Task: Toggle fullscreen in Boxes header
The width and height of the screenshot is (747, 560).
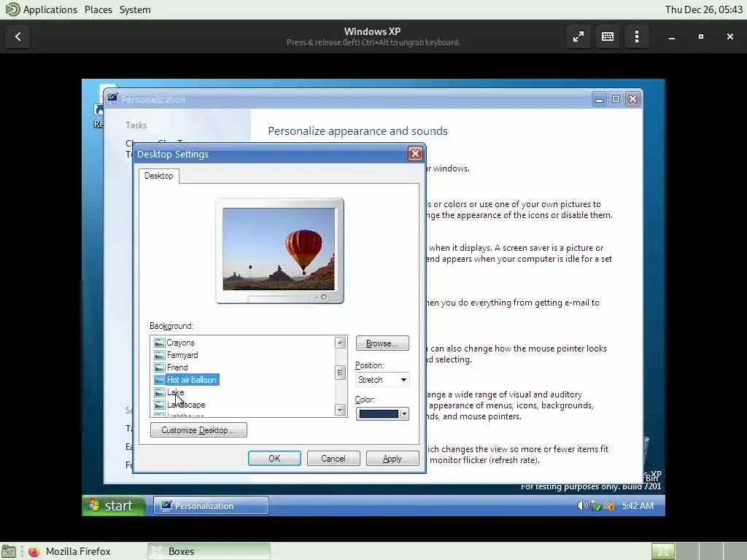Action: pyautogui.click(x=578, y=36)
